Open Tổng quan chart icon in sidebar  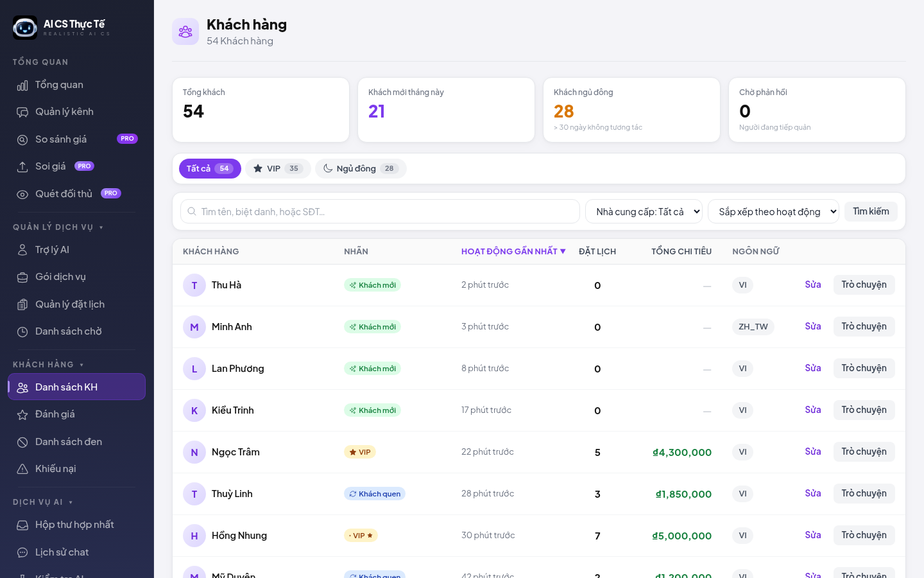[x=22, y=85]
